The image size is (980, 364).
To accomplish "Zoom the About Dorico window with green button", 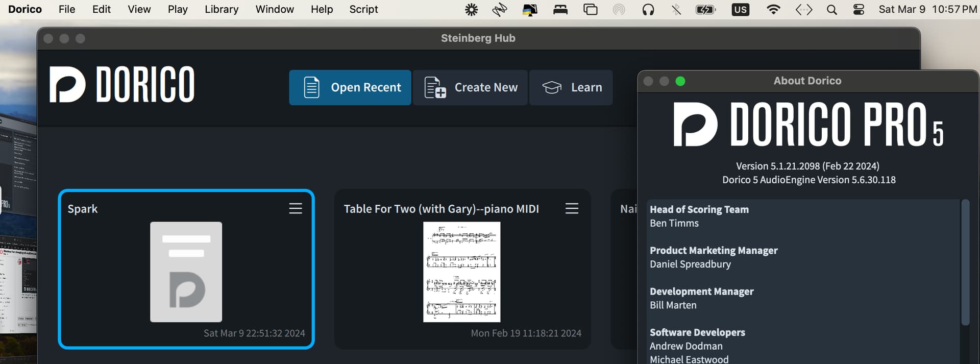I will [680, 81].
